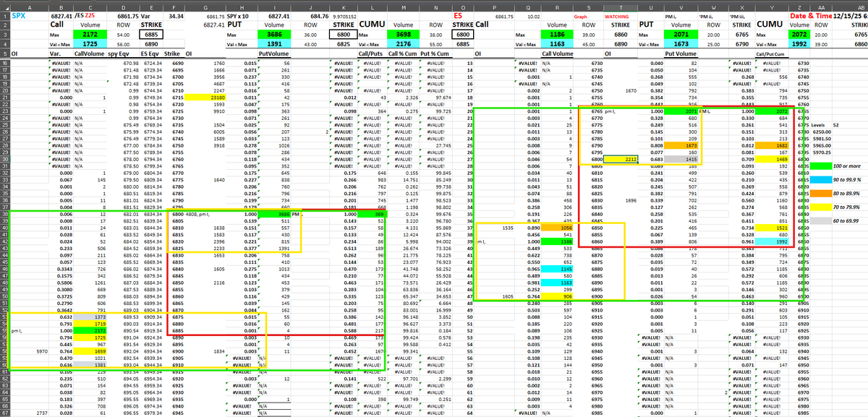Select the 'PutVolume' column heading cell
868x417 pixels.
[x=273, y=54]
